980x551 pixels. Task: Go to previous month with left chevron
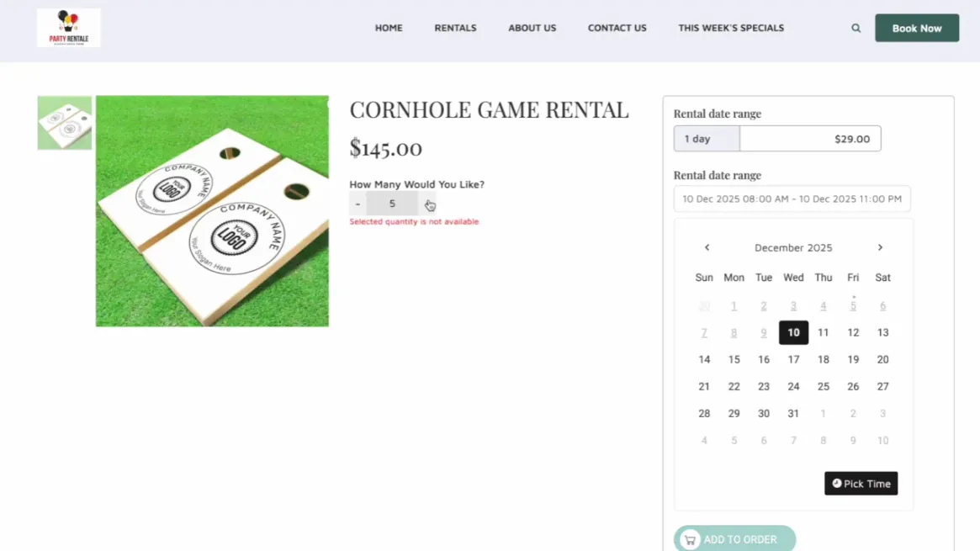[707, 247]
